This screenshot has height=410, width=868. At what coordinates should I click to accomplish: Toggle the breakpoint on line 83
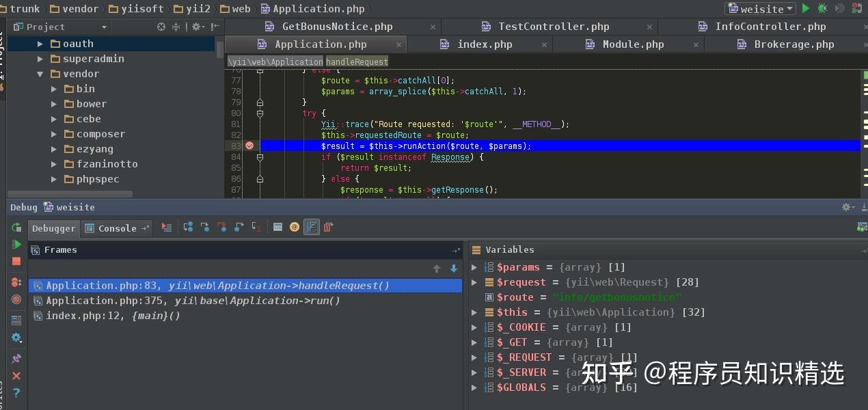249,146
